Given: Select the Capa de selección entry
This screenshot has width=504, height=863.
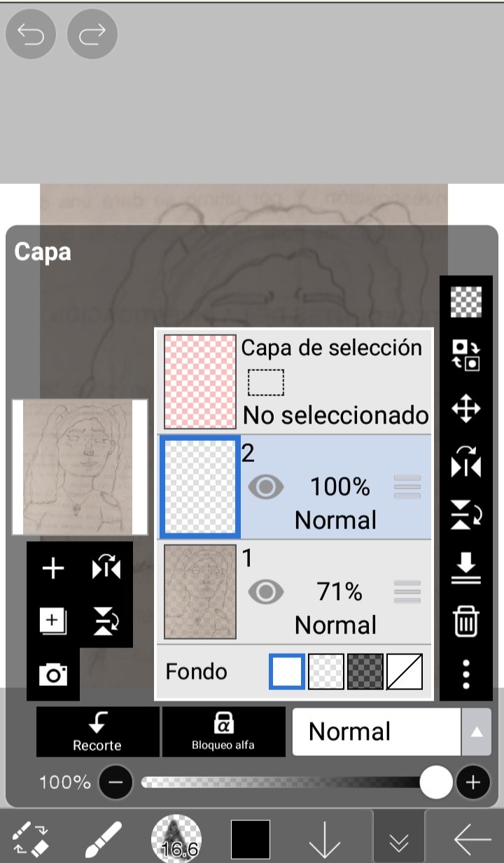Looking at the screenshot, I should pos(293,381).
